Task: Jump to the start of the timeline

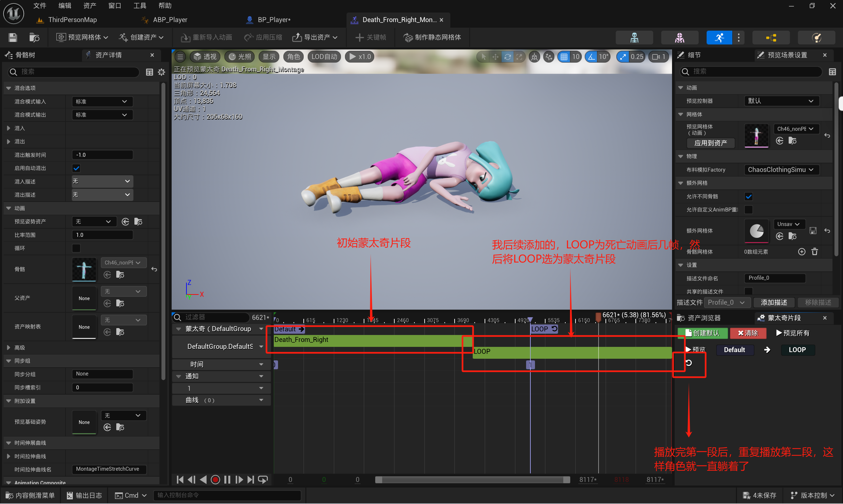Action: 180,480
